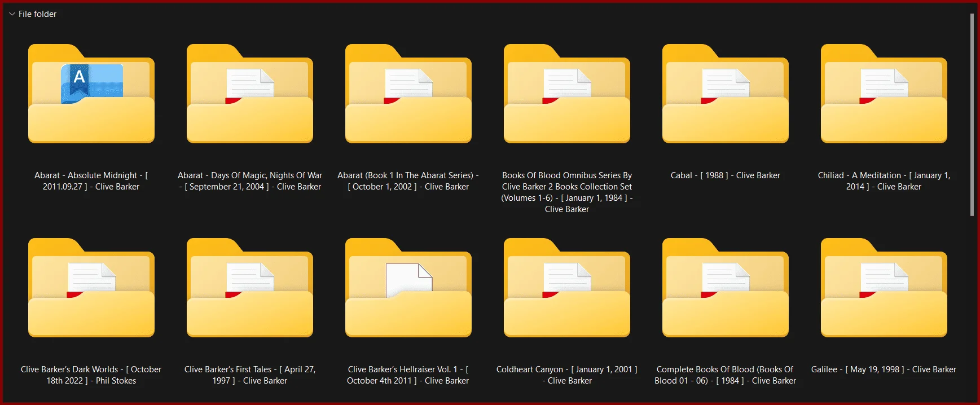This screenshot has width=980, height=405.
Task: Open Complete Books Of Blood folder icon
Action: point(726,288)
